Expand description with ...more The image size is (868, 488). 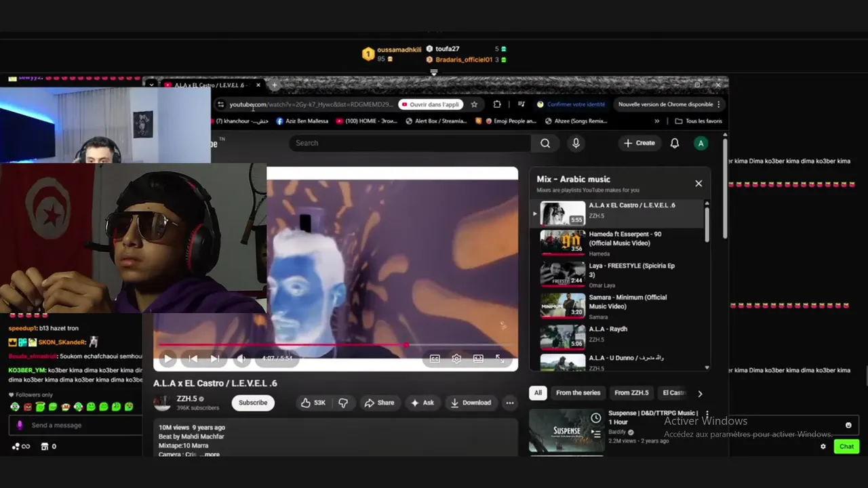(210, 454)
